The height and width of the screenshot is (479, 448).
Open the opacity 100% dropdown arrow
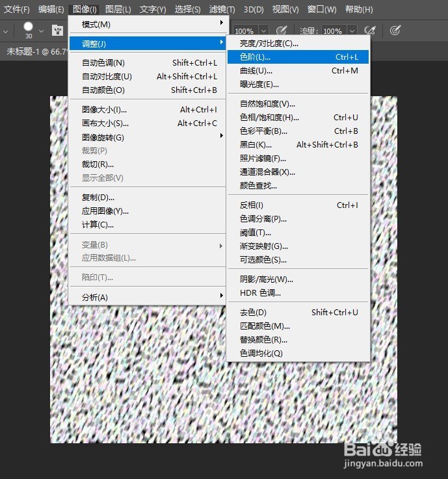coord(263,31)
